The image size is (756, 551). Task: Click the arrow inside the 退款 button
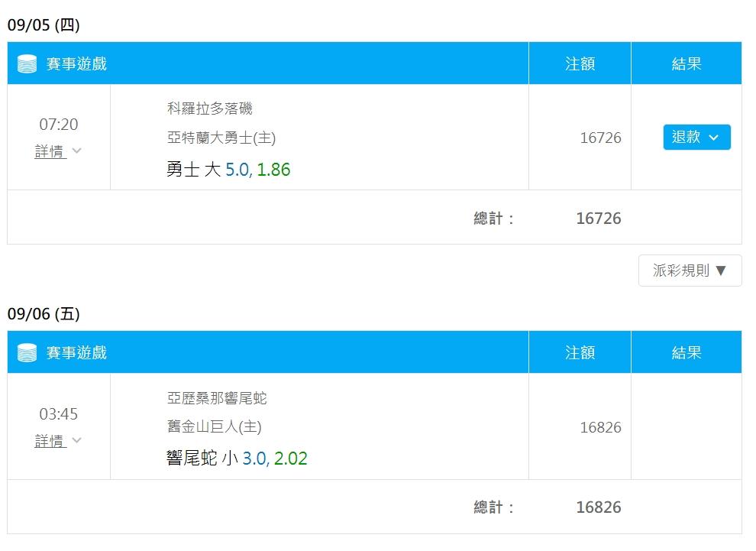[713, 138]
